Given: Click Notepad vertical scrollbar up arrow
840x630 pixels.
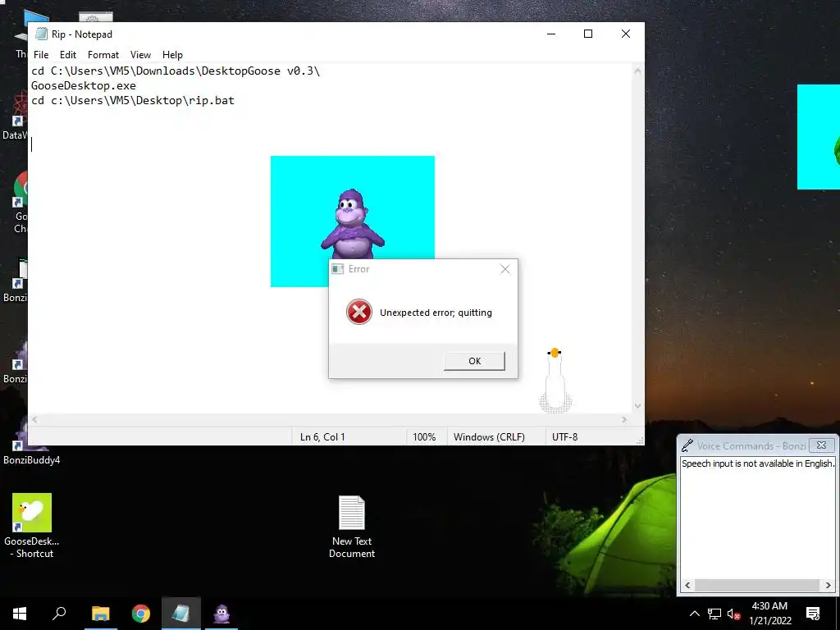Looking at the screenshot, I should tap(637, 71).
